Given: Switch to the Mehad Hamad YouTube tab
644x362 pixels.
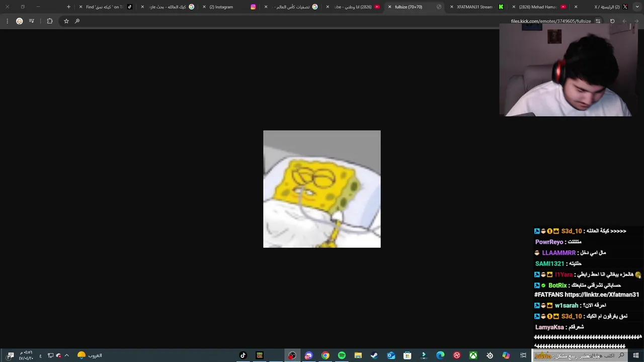Looking at the screenshot, I should (539, 7).
